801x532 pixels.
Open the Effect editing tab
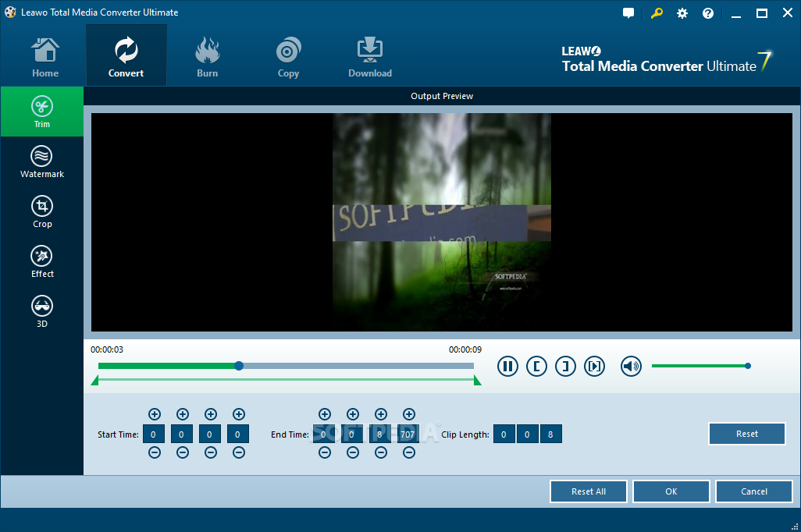(x=42, y=261)
